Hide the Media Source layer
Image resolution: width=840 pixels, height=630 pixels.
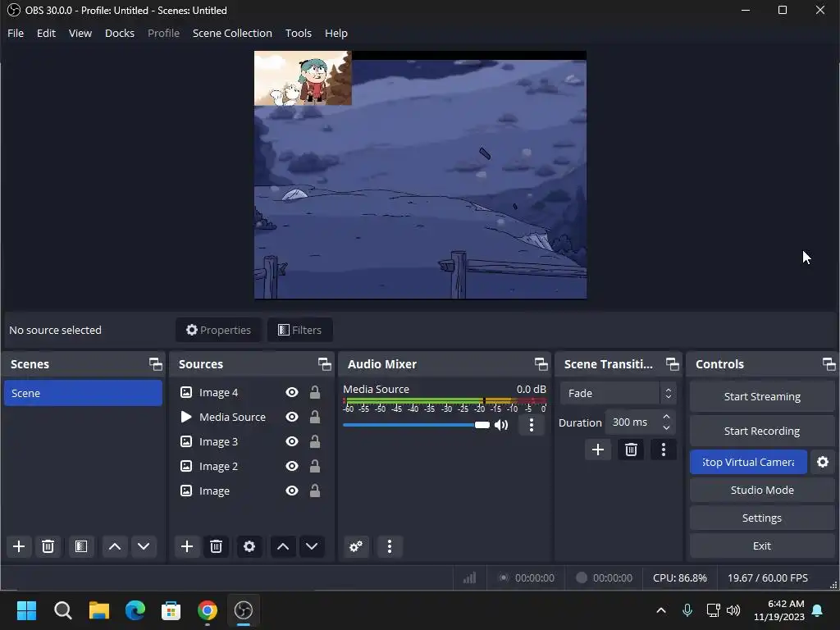292,418
